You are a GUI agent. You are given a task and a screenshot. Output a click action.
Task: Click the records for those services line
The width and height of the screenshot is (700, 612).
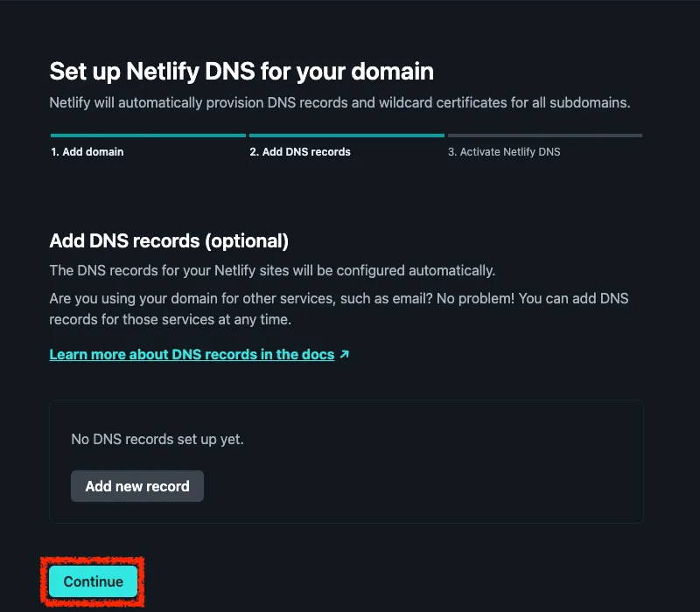(170, 319)
